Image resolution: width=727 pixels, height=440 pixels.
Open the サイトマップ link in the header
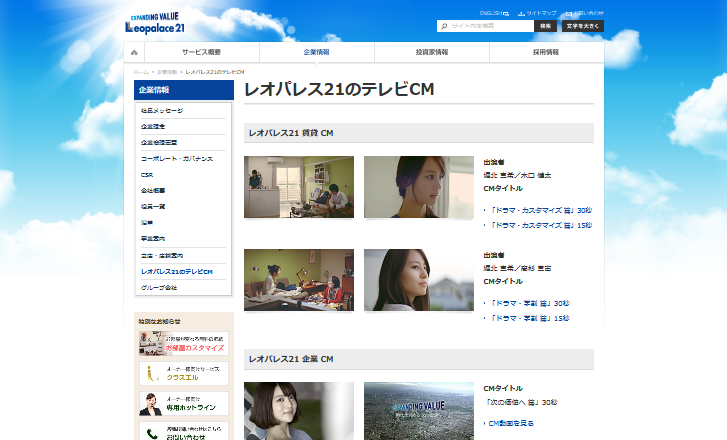537,13
